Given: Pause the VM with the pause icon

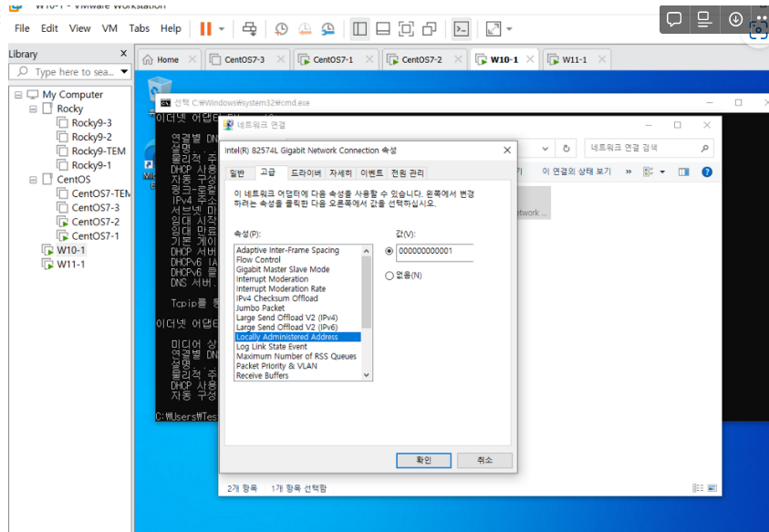Looking at the screenshot, I should pos(205,29).
